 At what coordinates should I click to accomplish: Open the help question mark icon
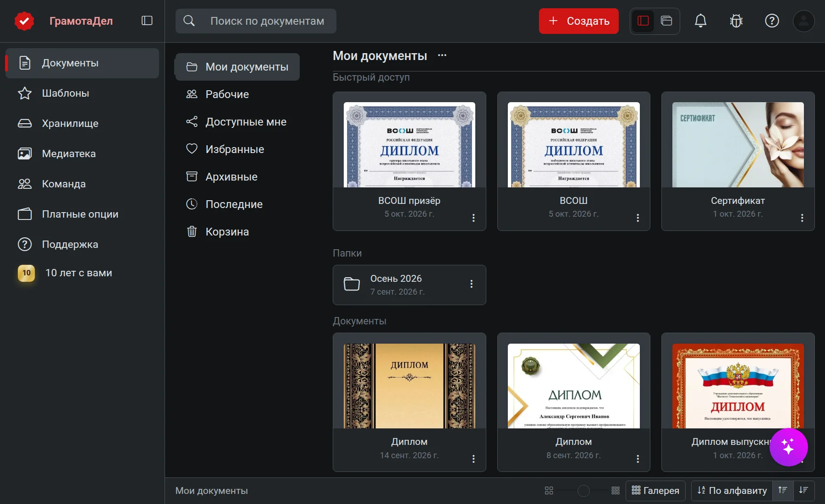pos(772,21)
